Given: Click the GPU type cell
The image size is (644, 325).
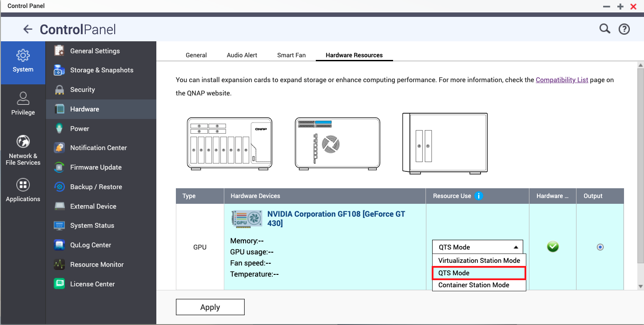Looking at the screenshot, I should coord(200,247).
